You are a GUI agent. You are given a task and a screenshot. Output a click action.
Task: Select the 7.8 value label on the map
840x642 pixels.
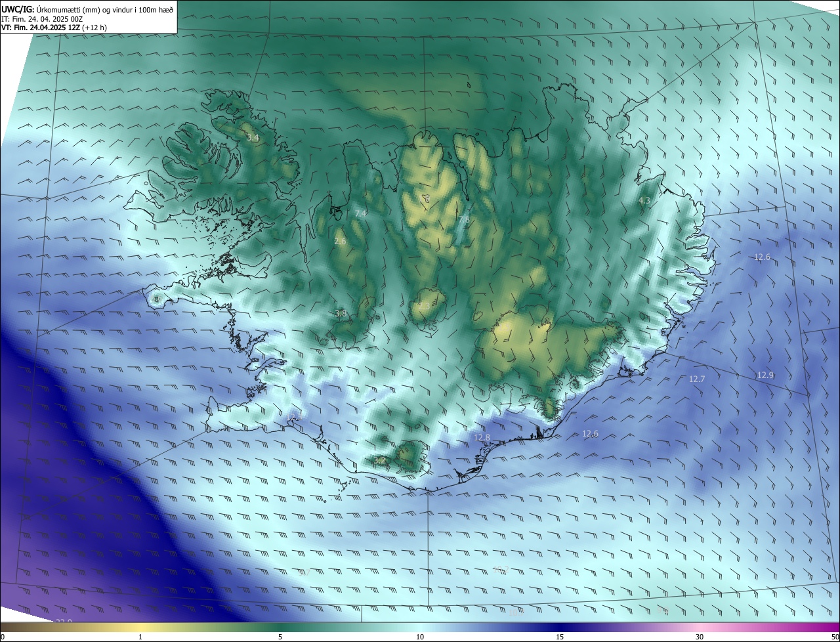point(464,219)
